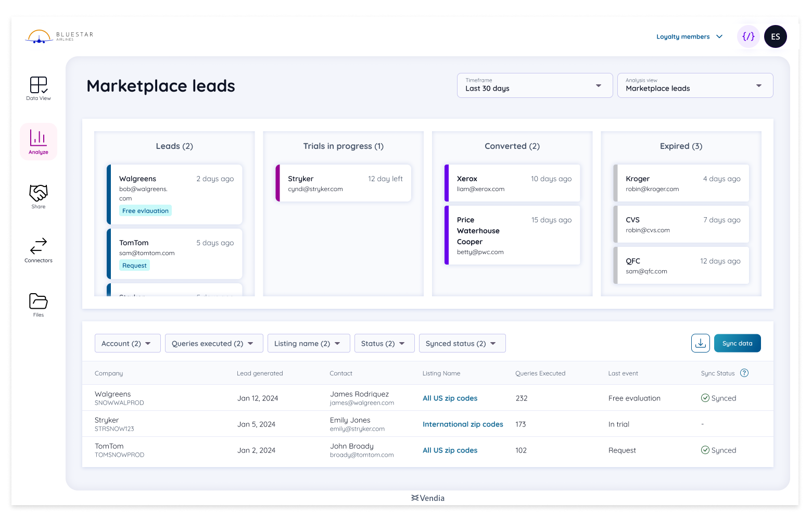Click the Synced checkmark icon for TomTom
The height and width of the screenshot is (515, 812).
(x=705, y=450)
